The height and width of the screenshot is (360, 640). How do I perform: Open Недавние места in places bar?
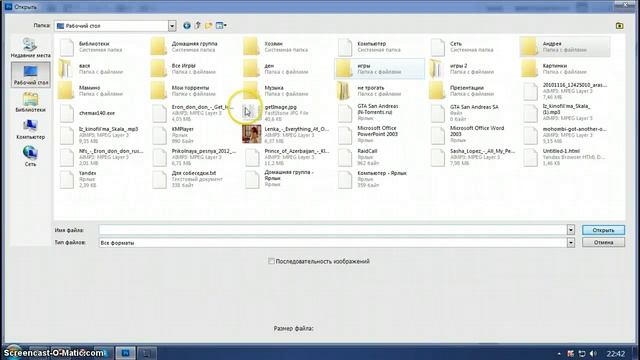click(31, 48)
